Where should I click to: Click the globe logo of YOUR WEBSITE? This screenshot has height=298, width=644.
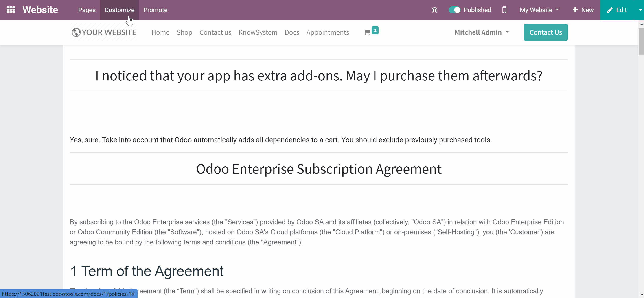(x=76, y=32)
